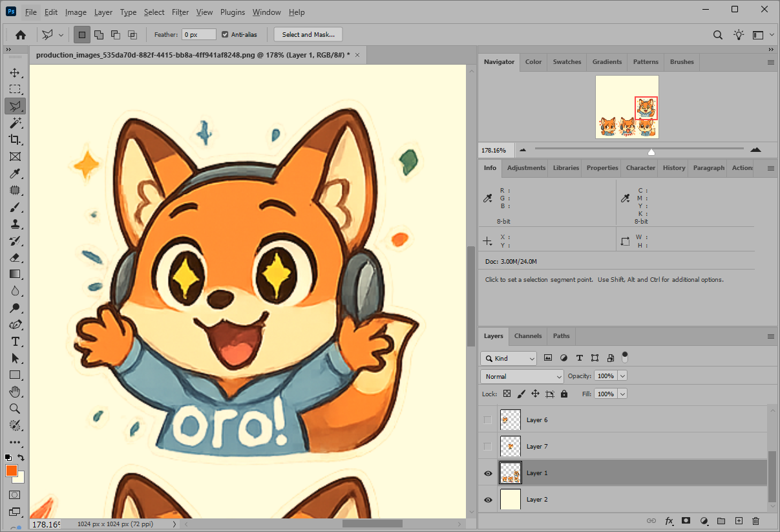780x532 pixels.
Task: Select the Move tool
Action: [x=15, y=73]
